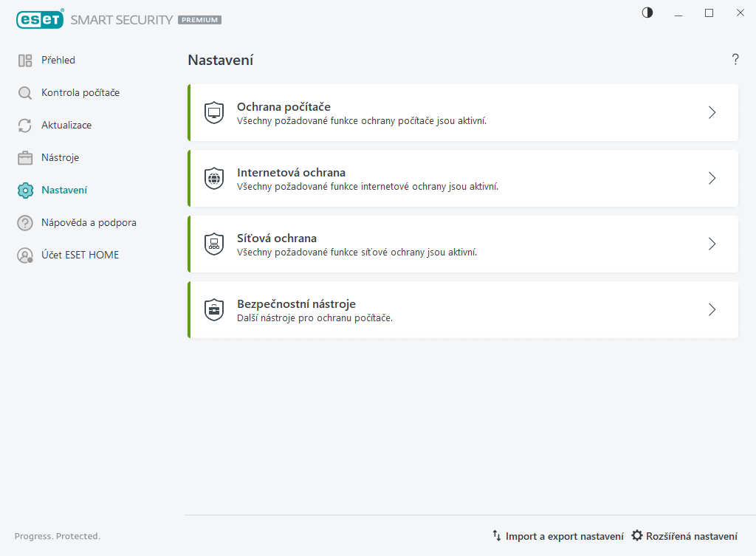756x556 pixels.
Task: Click the Účet ESET HOME user icon
Action: point(25,255)
